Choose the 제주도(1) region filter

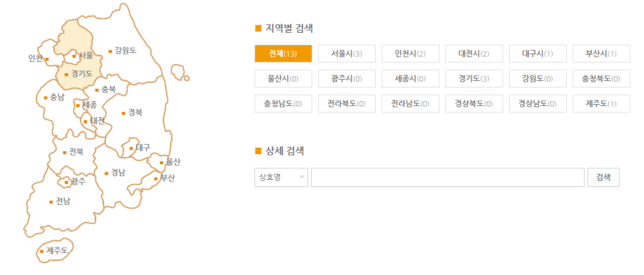coord(601,104)
